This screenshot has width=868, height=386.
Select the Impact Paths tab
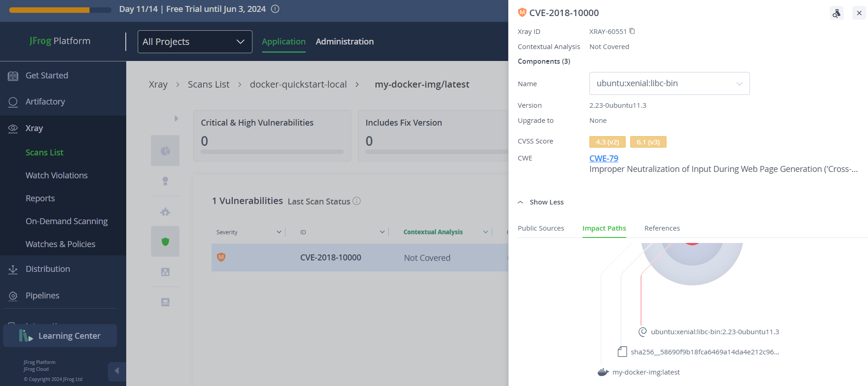pos(604,228)
